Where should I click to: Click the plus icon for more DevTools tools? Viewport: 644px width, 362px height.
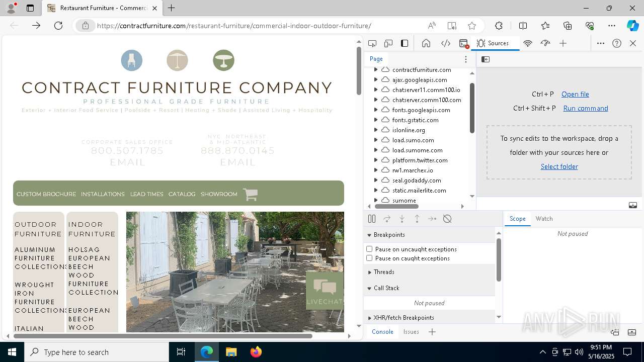563,43
